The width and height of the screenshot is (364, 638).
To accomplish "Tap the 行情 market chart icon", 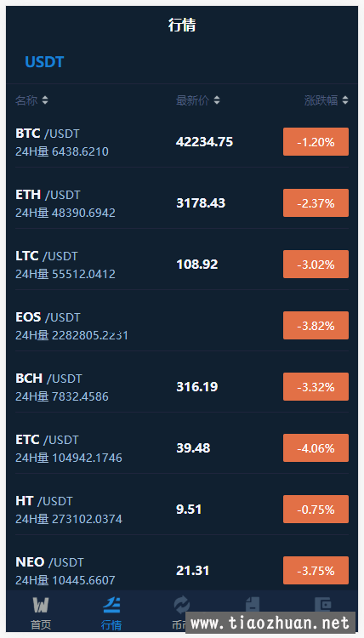I will click(x=111, y=605).
